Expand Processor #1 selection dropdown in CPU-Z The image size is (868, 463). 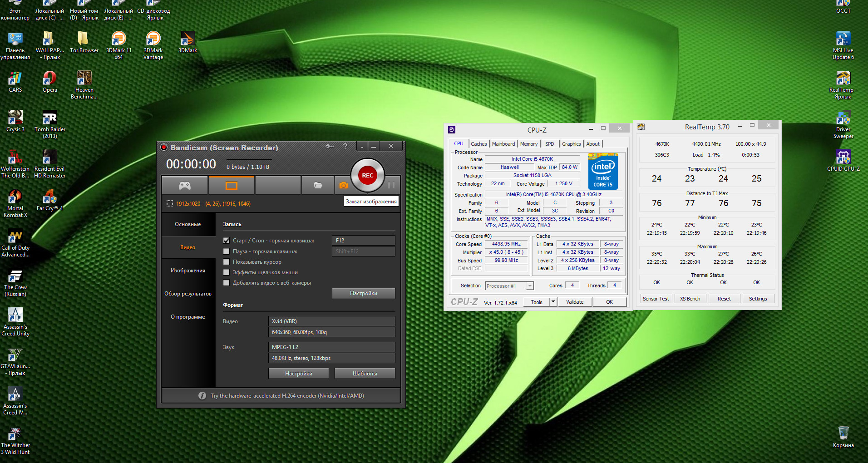click(x=530, y=286)
